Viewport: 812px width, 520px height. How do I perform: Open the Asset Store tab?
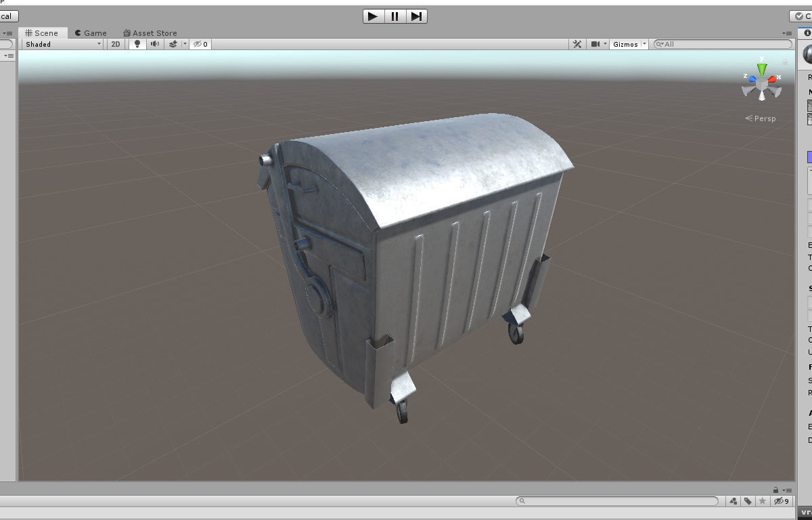(150, 32)
